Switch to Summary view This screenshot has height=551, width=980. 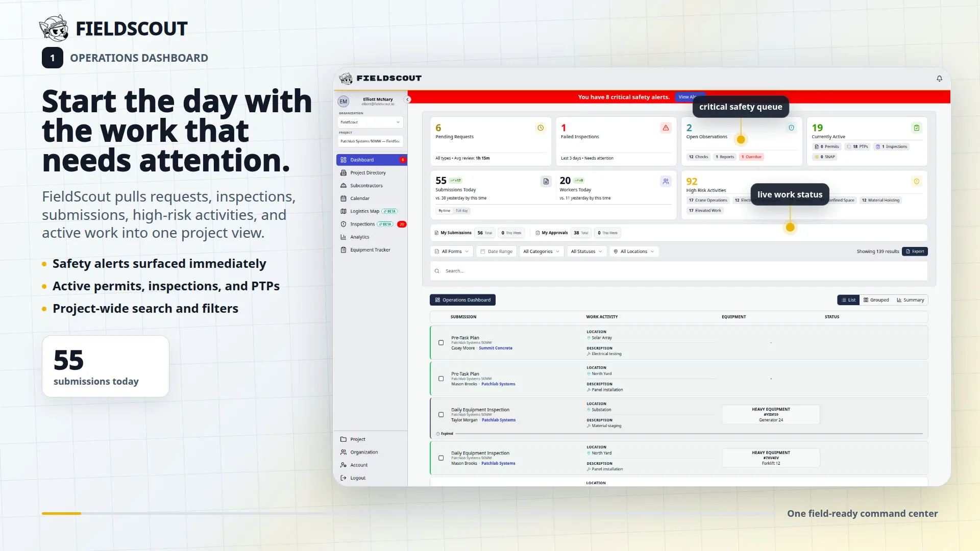[x=910, y=300]
